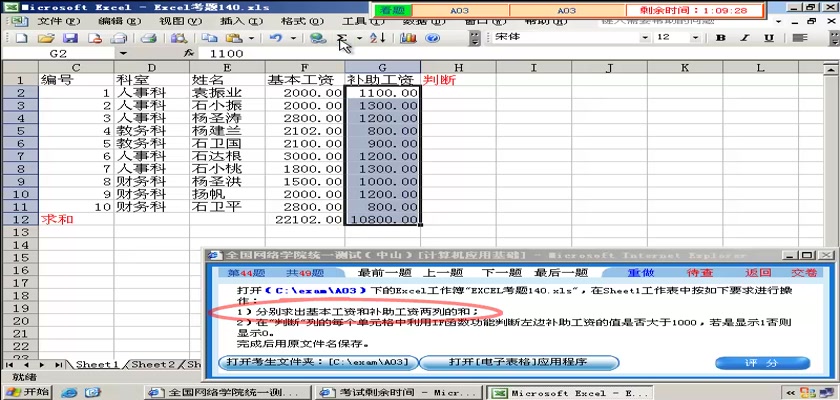Open the 考试剩余时间 taskbar item
This screenshot has height=400, width=840.
399,393
